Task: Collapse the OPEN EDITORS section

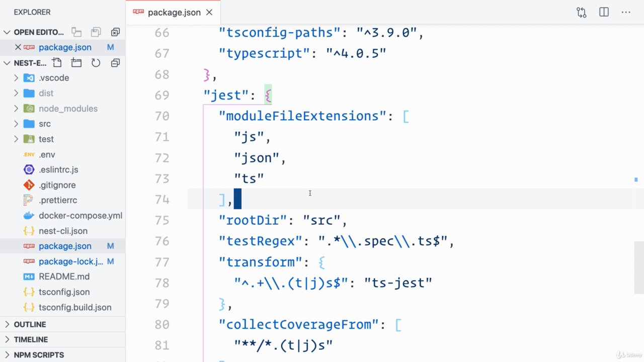Action: [x=7, y=32]
